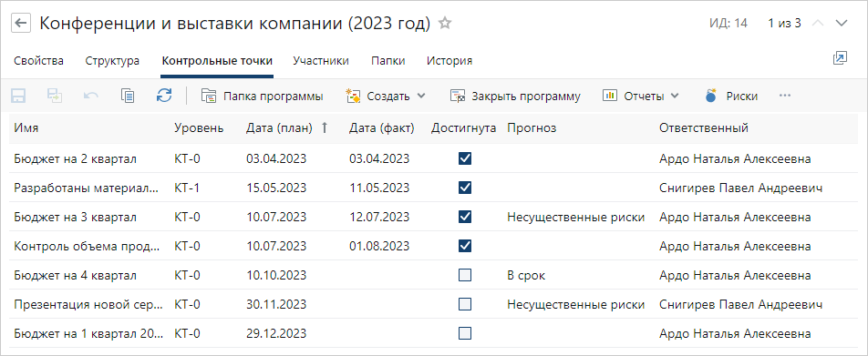Click the back arrow next to the title

click(x=20, y=24)
